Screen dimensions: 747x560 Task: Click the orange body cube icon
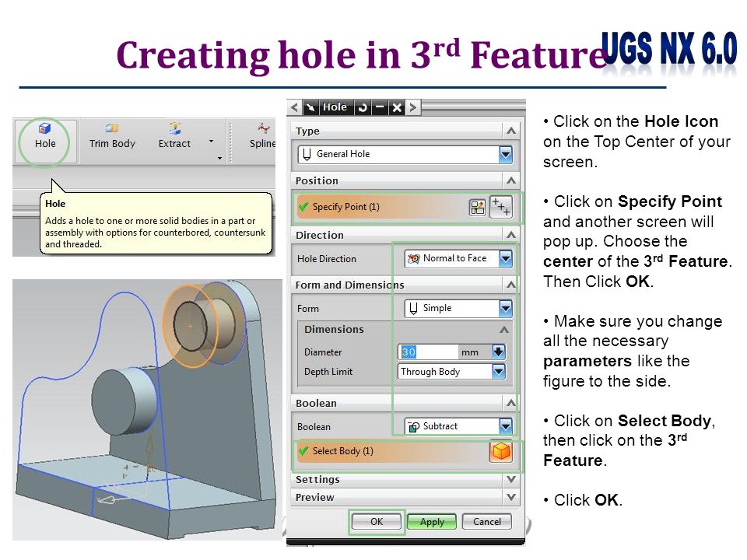(500, 451)
